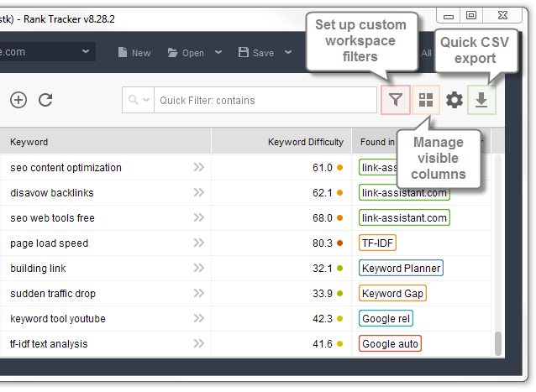Image resolution: width=536 pixels, height=392 pixels.
Task: Click the vertical scrollbar thumb
Action: point(498,343)
